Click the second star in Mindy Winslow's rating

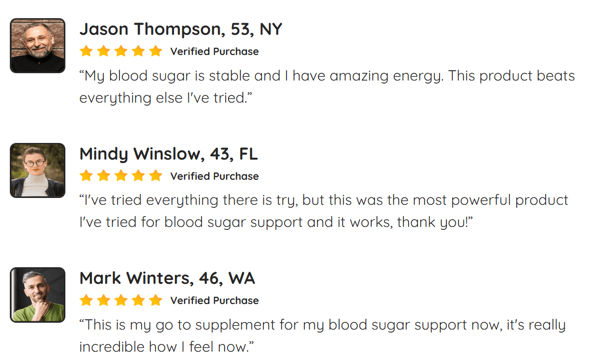[x=103, y=176]
